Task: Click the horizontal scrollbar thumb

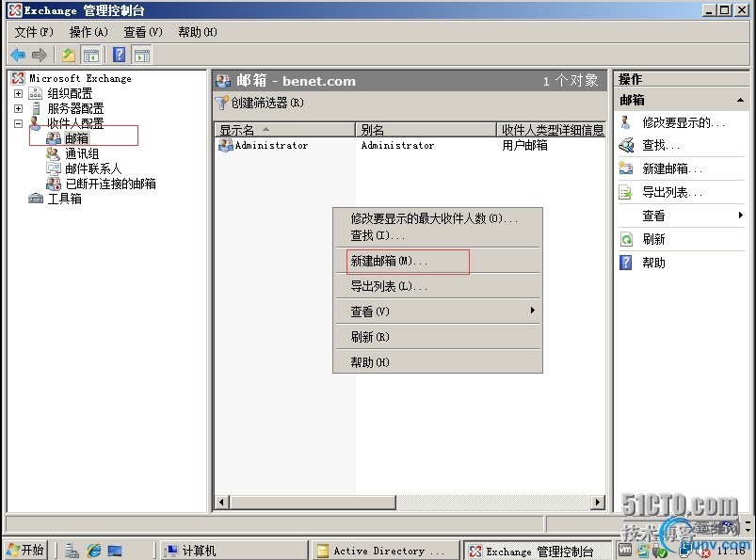Action: (313, 503)
